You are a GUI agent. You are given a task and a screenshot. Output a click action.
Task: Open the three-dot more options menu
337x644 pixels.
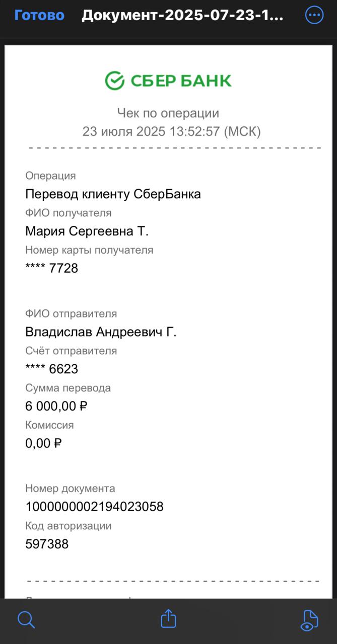pyautogui.click(x=314, y=16)
